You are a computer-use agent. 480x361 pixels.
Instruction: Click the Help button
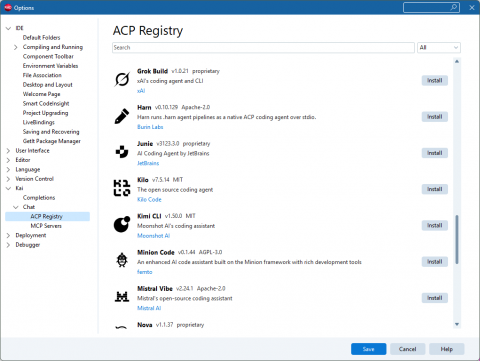(x=446, y=349)
